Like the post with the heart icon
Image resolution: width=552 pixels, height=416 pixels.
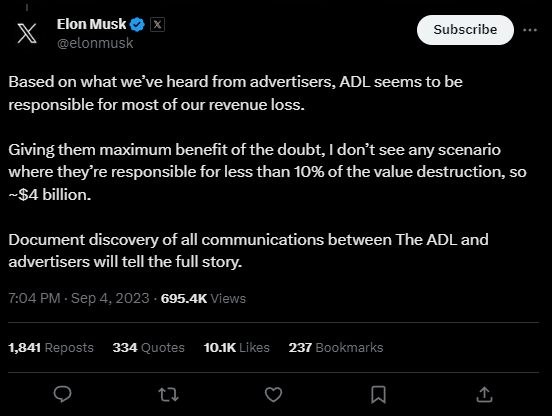[273, 395]
